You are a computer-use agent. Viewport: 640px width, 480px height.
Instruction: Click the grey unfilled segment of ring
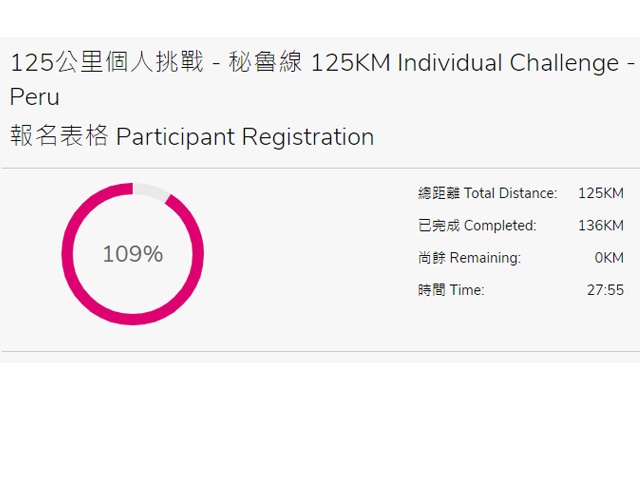coord(150,191)
